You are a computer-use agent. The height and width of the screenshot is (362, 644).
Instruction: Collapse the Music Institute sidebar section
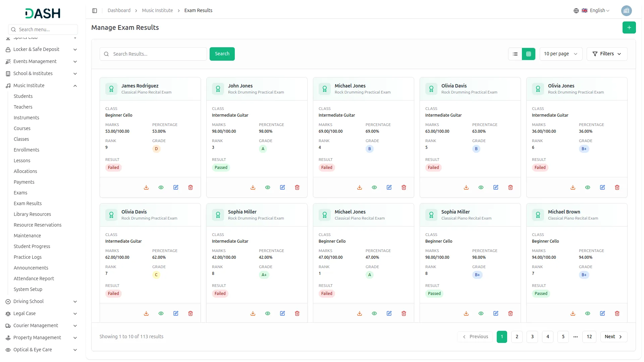(x=75, y=86)
